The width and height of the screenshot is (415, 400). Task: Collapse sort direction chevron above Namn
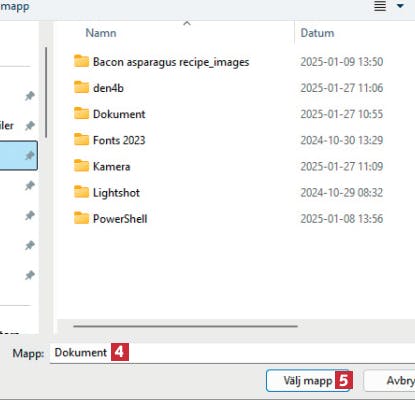click(x=187, y=23)
